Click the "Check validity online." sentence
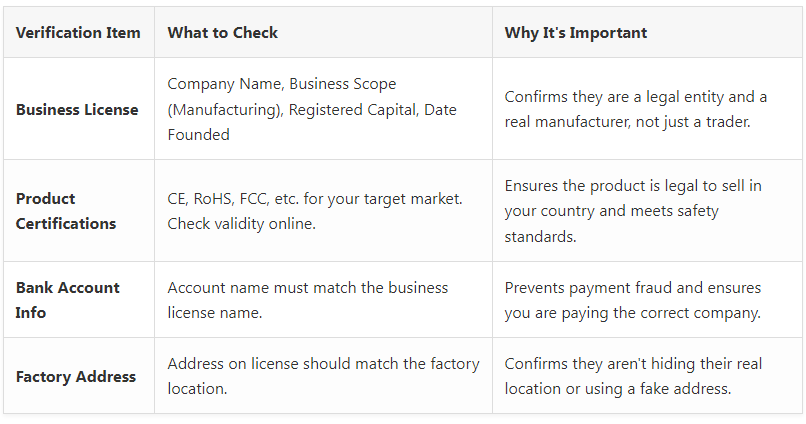The width and height of the screenshot is (806, 424). (241, 224)
